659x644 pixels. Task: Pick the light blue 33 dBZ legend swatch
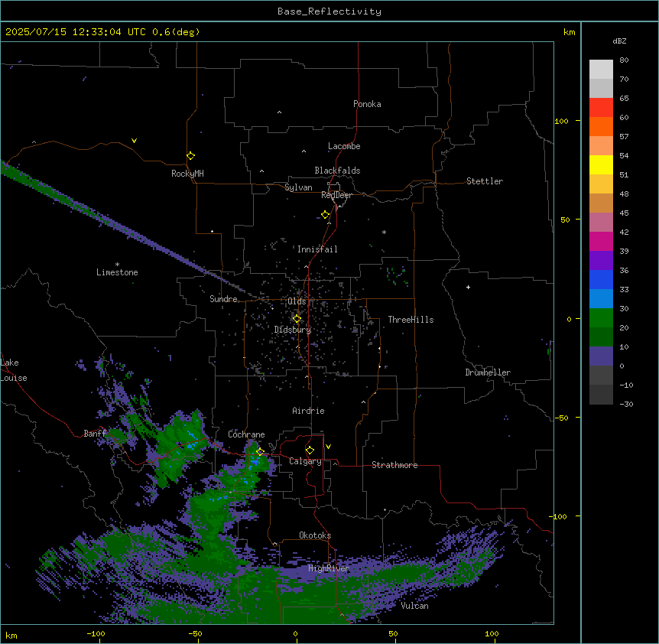(x=601, y=298)
